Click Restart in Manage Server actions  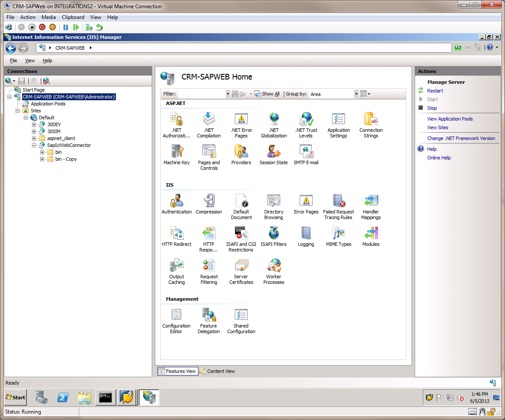(435, 91)
